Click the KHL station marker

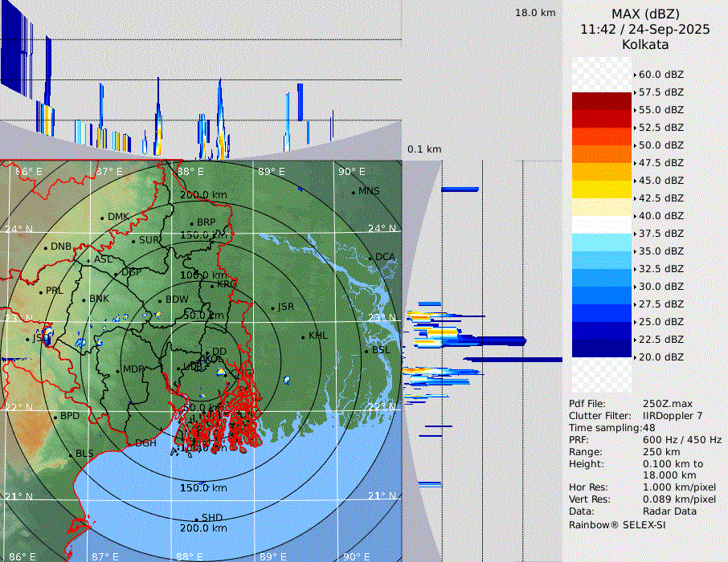(x=303, y=336)
